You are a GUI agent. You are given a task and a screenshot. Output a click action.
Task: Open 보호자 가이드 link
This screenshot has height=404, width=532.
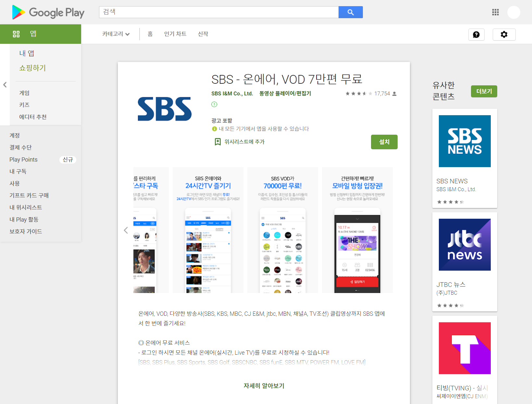(x=26, y=231)
